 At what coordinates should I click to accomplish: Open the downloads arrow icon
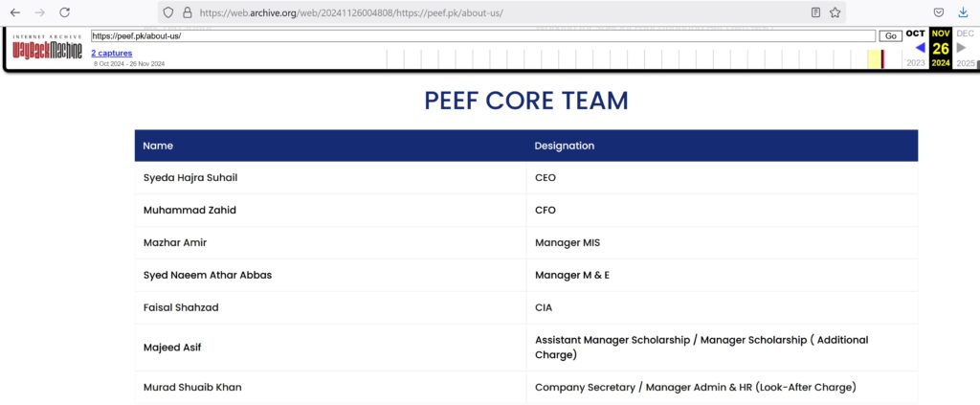pos(963,12)
